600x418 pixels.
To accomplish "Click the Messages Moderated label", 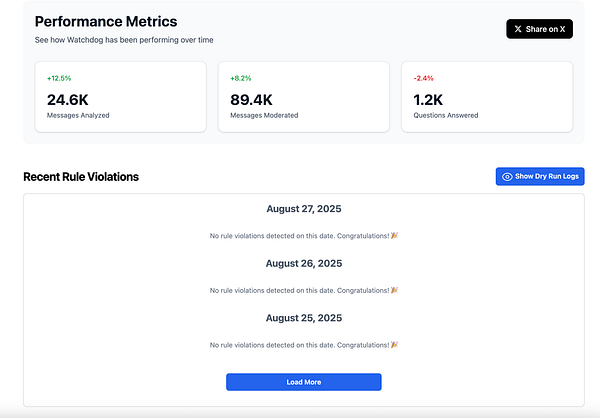I will (264, 115).
